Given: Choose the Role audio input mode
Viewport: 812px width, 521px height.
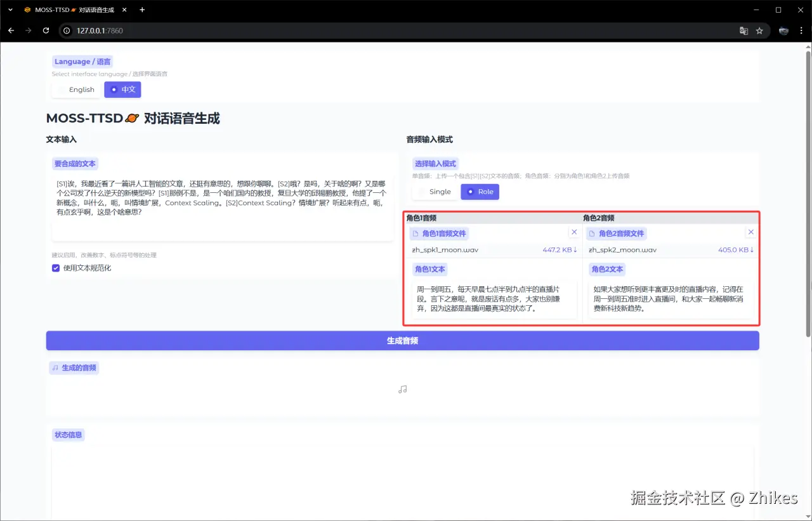Looking at the screenshot, I should (480, 192).
